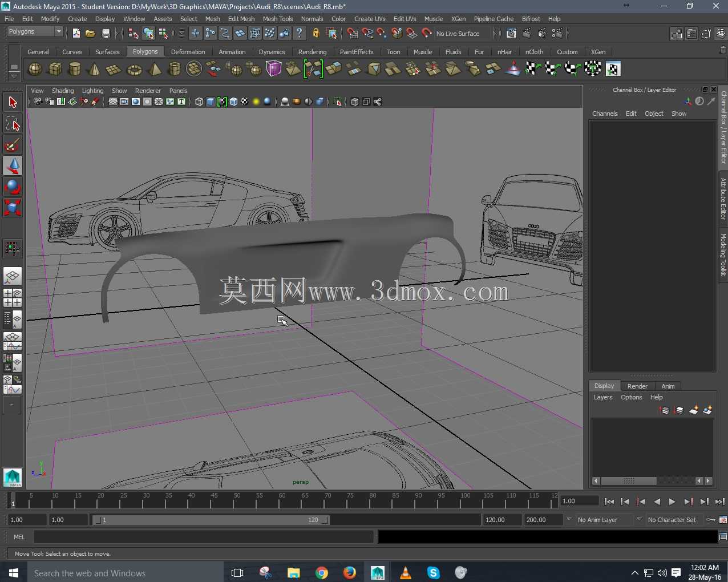Open shelf options arrow menu

tap(14, 75)
